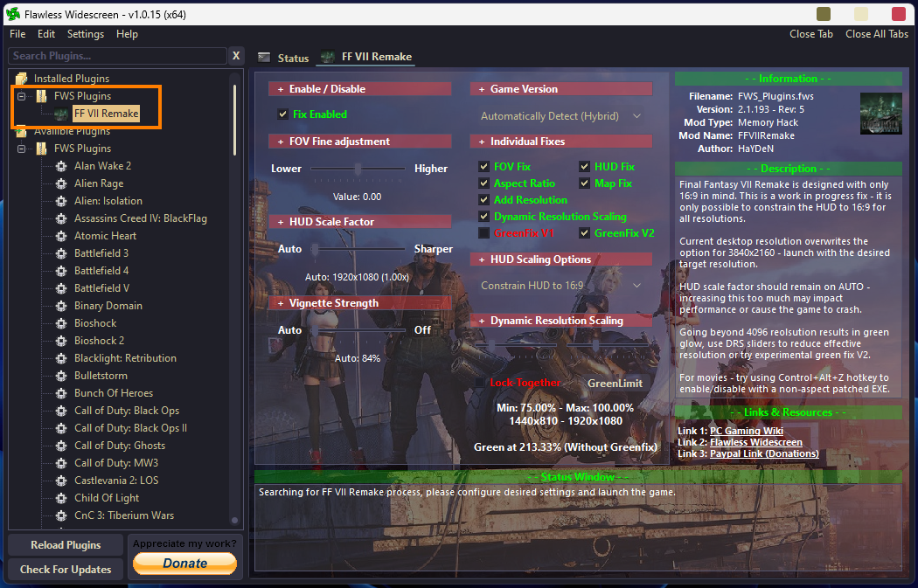This screenshot has height=588, width=918.
Task: Disable the GreenFix V2 checkbox
Action: coord(584,233)
